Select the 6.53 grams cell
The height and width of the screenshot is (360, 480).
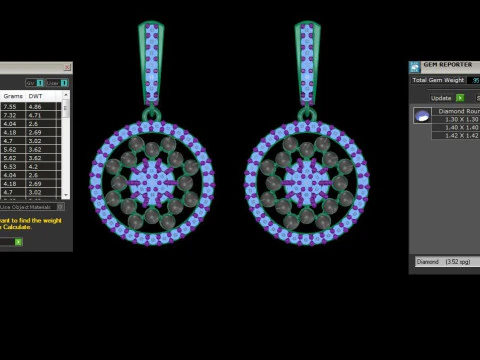click(13, 167)
